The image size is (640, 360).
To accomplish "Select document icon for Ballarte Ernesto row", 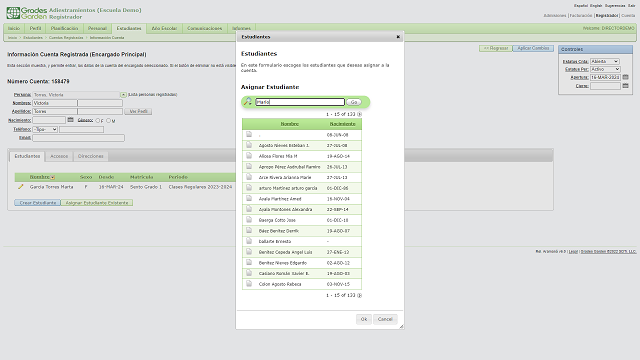I will tap(249, 241).
